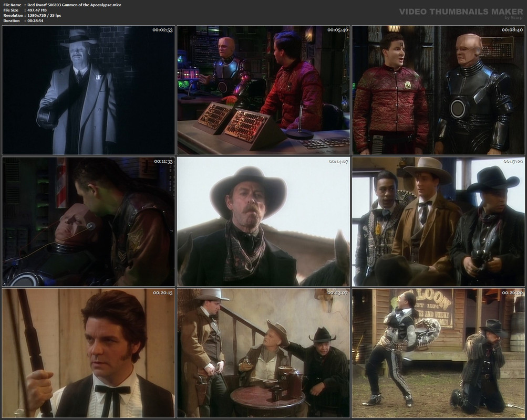Click the file name ending in Apocalypse.mkv
The width and height of the screenshot is (527, 420).
tap(74, 5)
